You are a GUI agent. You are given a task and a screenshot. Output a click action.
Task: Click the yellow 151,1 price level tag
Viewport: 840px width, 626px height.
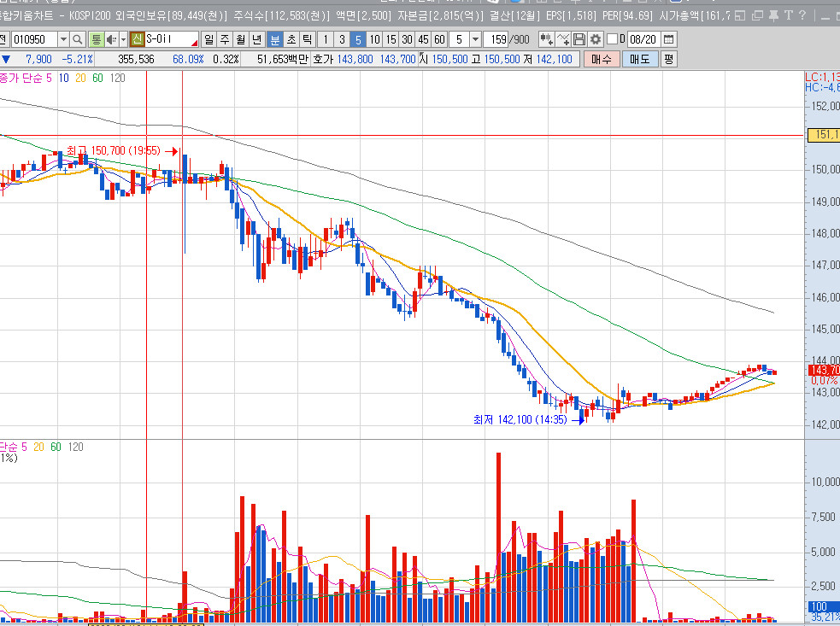pyautogui.click(x=824, y=135)
